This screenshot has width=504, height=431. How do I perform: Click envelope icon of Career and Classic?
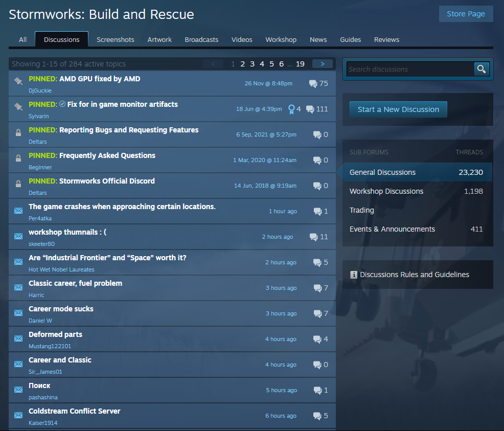[18, 364]
